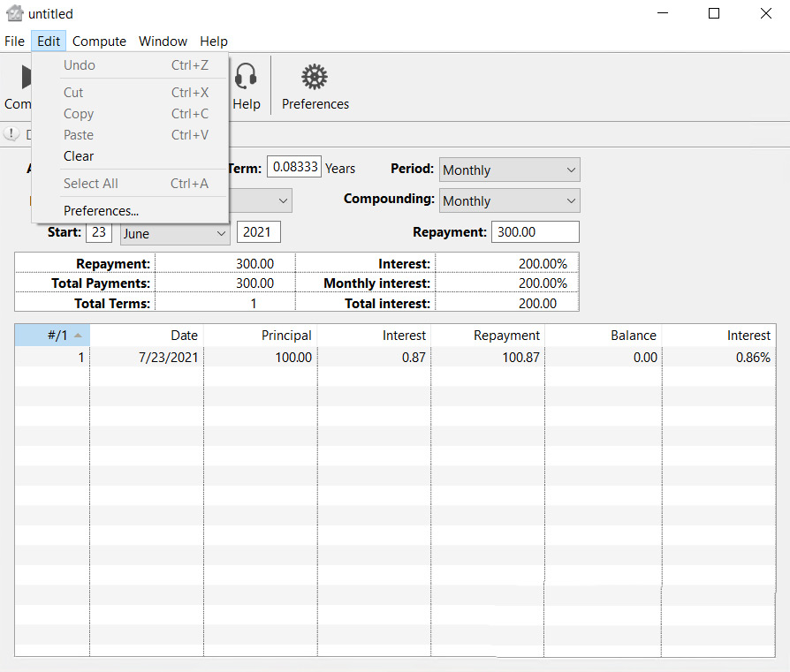Expand the Period dropdown
The height and width of the screenshot is (672, 790).
[x=509, y=170]
